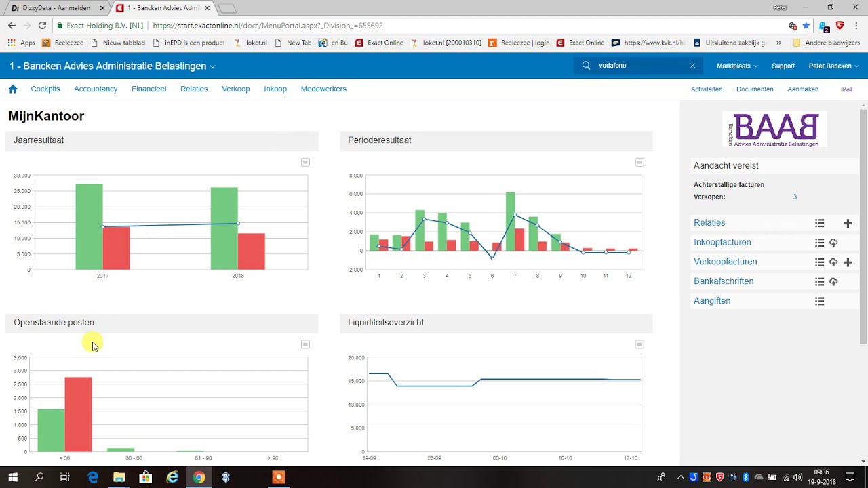Go back with the browser back arrow

tap(12, 26)
